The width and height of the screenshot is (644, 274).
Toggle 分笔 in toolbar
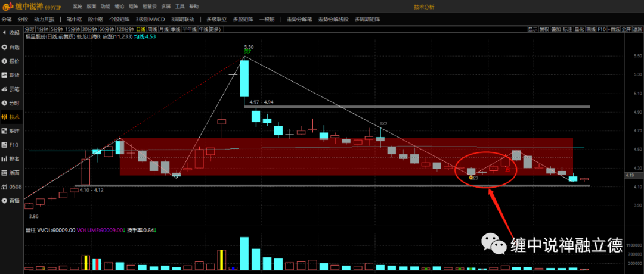click(x=7, y=19)
